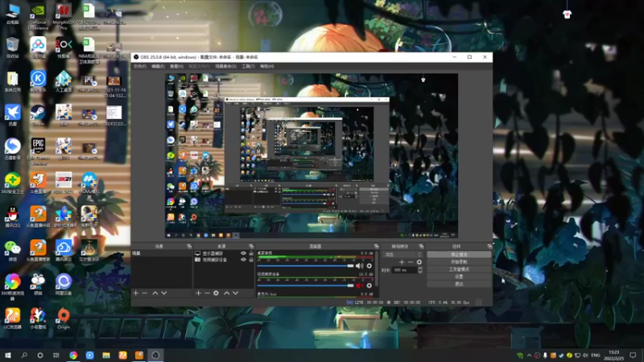
Task: Click the 300 ms duration input field
Action: (x=404, y=270)
